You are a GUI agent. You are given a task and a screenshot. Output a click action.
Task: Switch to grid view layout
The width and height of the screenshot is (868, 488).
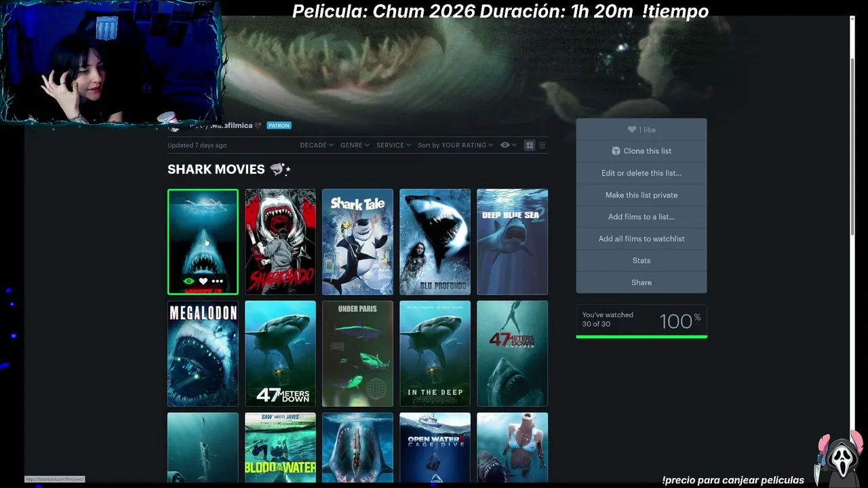[x=530, y=145]
